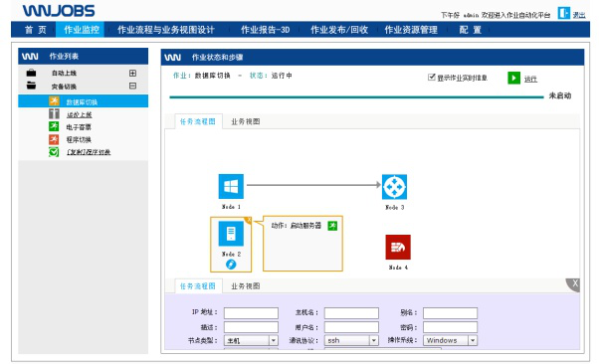Click the 未启动 status text

point(560,95)
